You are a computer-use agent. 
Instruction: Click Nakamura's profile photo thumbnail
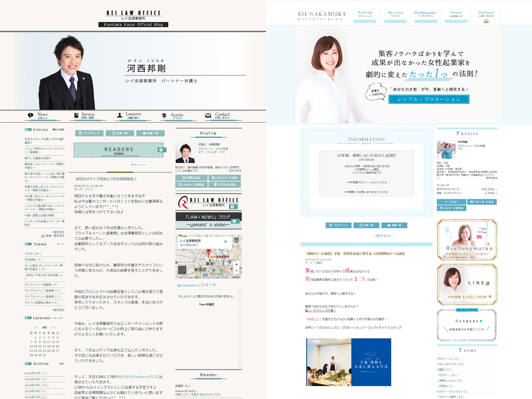tap(446, 150)
